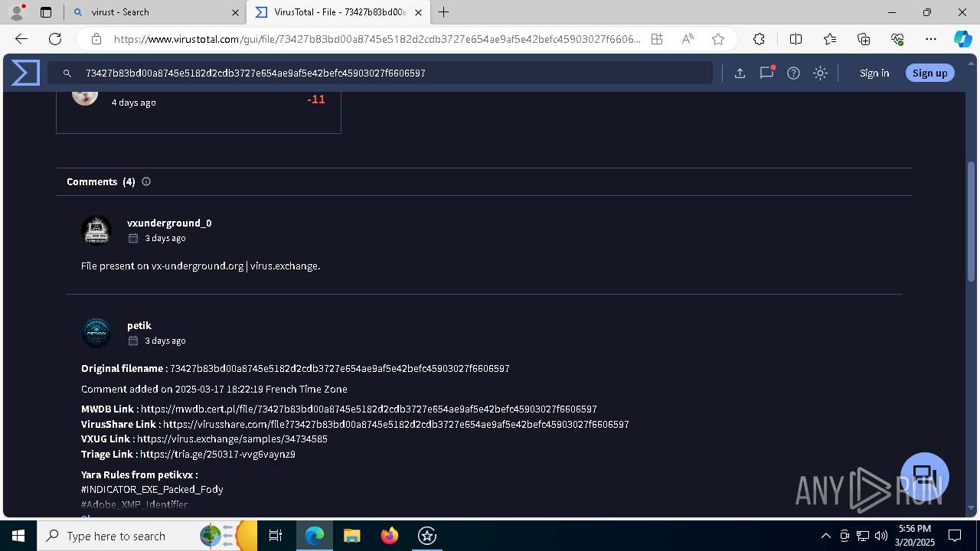
Task: Click the taskbar search box
Action: tap(147, 536)
